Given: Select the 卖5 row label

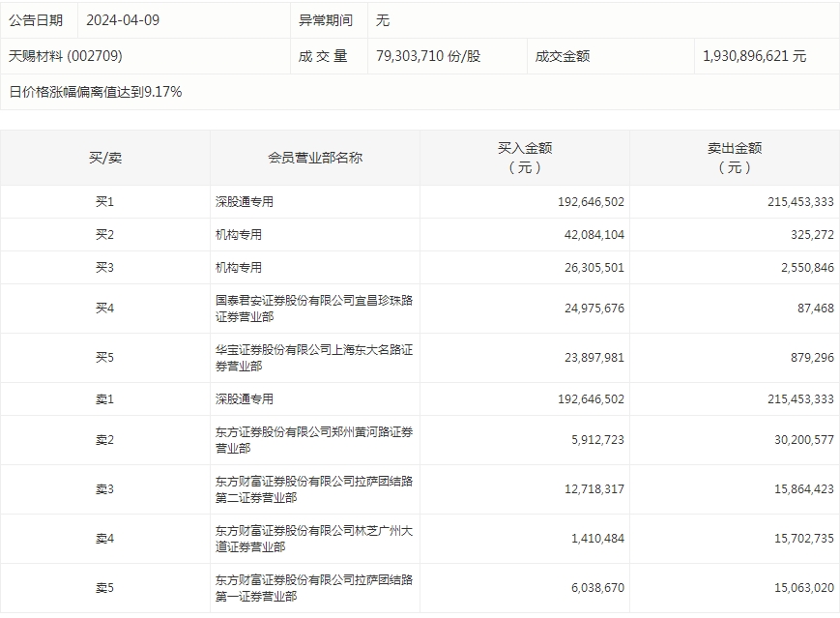Looking at the screenshot, I should click(x=105, y=588).
